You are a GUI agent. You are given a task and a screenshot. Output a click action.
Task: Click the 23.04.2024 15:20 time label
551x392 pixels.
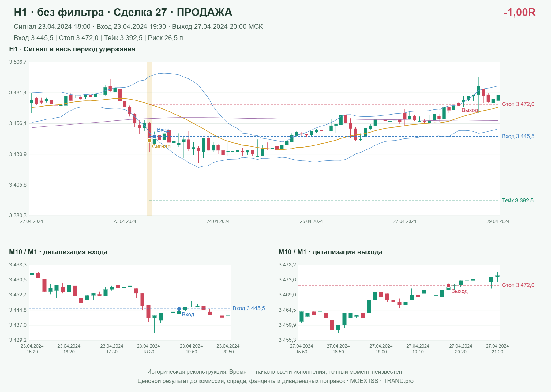point(32,349)
